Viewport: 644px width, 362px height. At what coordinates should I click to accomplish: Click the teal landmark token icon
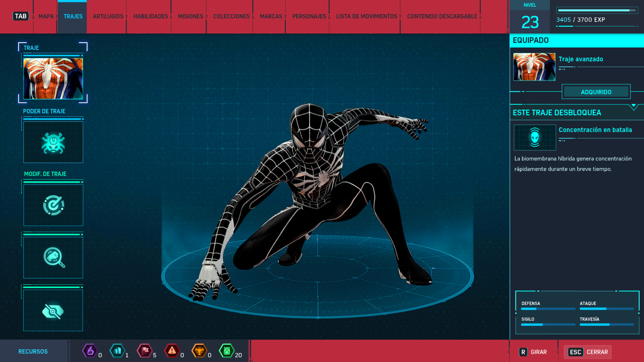117,351
